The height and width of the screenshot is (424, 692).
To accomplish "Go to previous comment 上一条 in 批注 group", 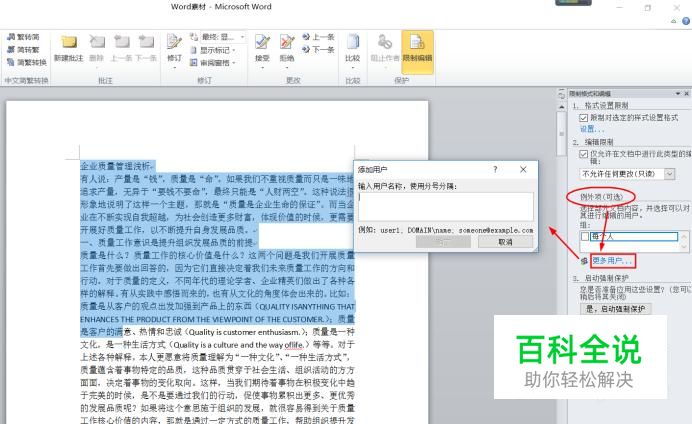I will pos(120,49).
